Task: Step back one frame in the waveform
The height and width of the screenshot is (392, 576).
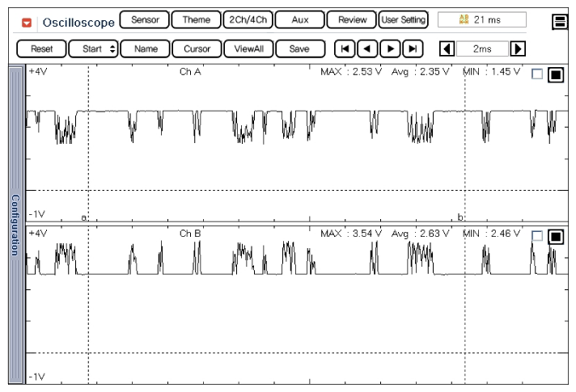Action: [368, 48]
